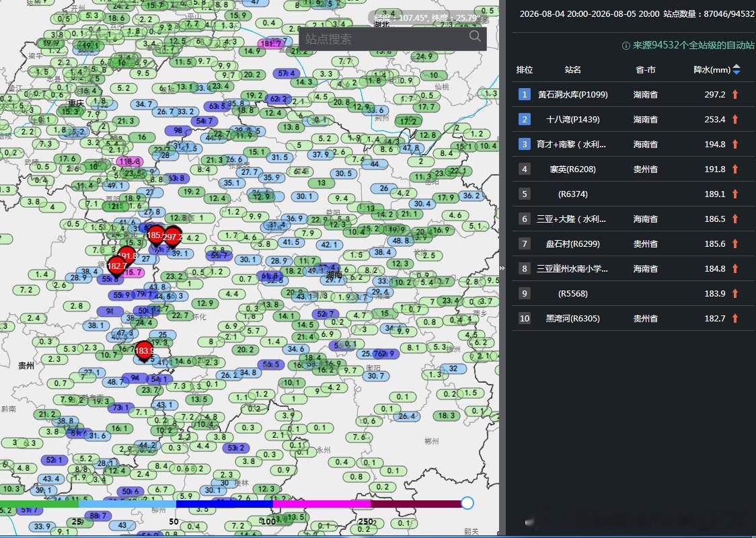Click the 253.4 precipitation value
Viewport: 756px width, 538px height.
pos(714,119)
